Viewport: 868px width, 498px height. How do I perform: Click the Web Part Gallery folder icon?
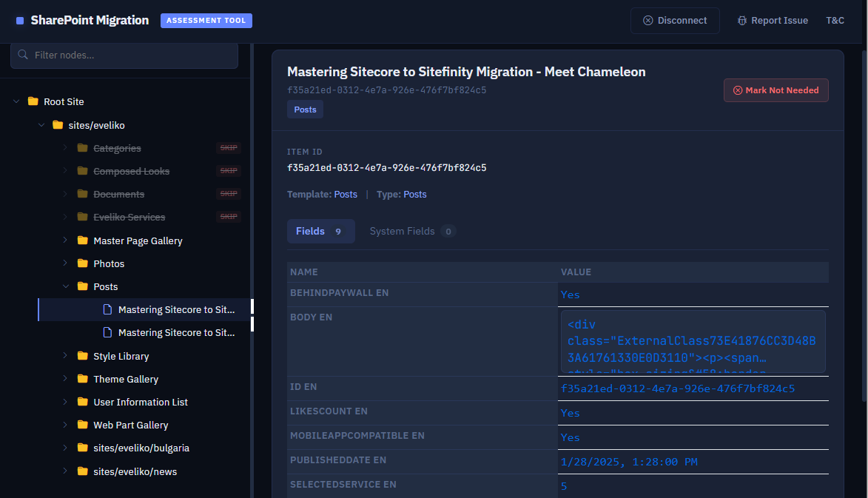tap(82, 425)
